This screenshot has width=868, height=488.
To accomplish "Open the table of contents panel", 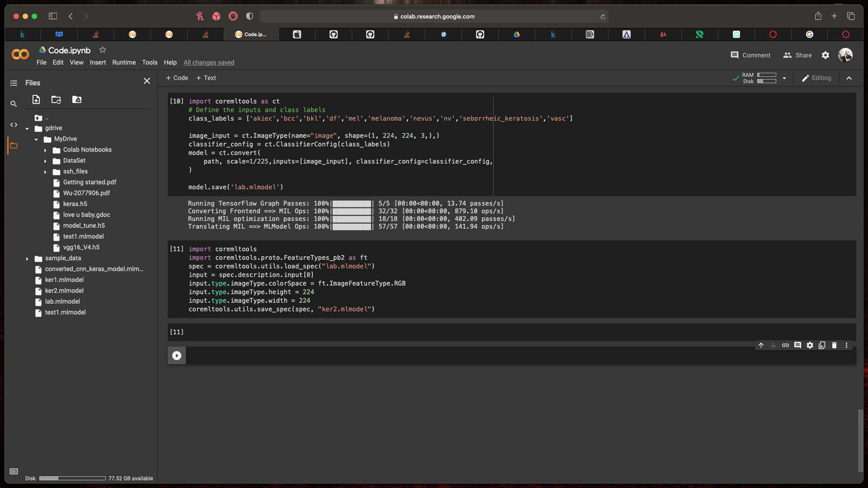I will point(14,83).
